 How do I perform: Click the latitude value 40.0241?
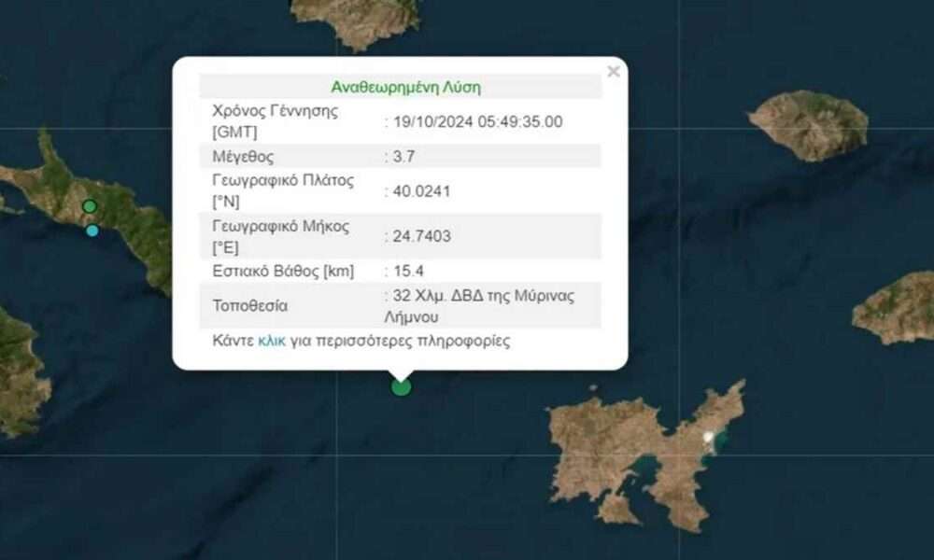tap(422, 191)
